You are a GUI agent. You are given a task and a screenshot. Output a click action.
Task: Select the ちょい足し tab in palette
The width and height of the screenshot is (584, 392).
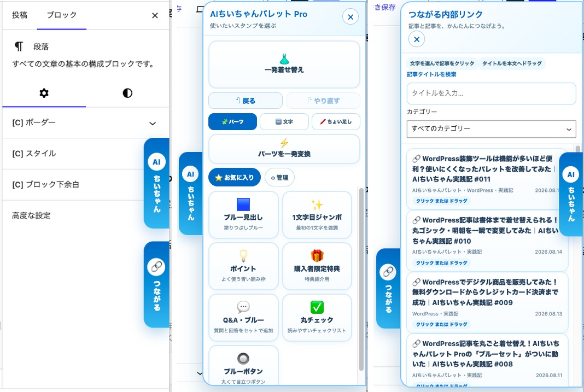point(336,122)
